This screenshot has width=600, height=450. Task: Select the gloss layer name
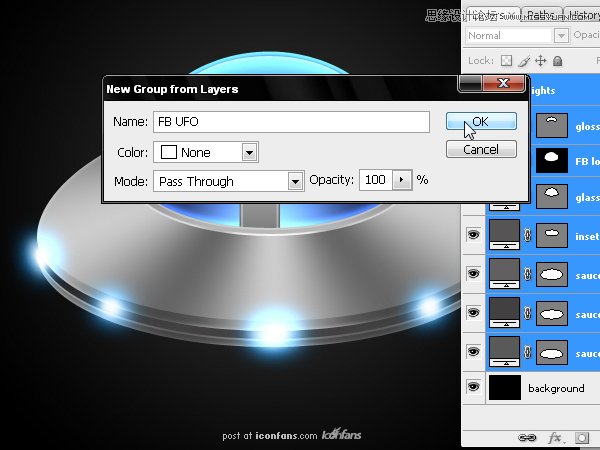(x=587, y=126)
